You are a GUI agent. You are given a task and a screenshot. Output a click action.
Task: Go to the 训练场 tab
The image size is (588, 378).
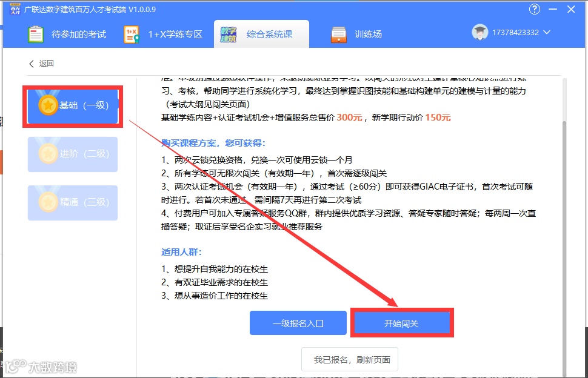pos(356,35)
